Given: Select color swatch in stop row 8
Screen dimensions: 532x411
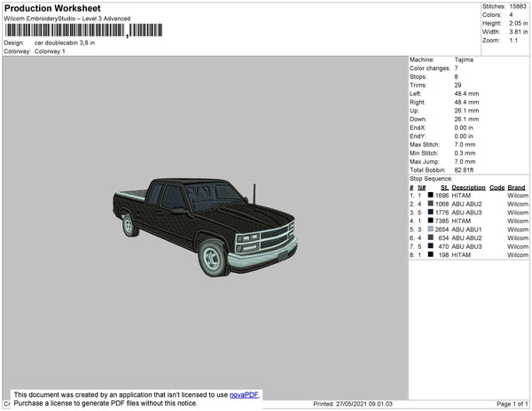Looking at the screenshot, I should pos(431,254).
